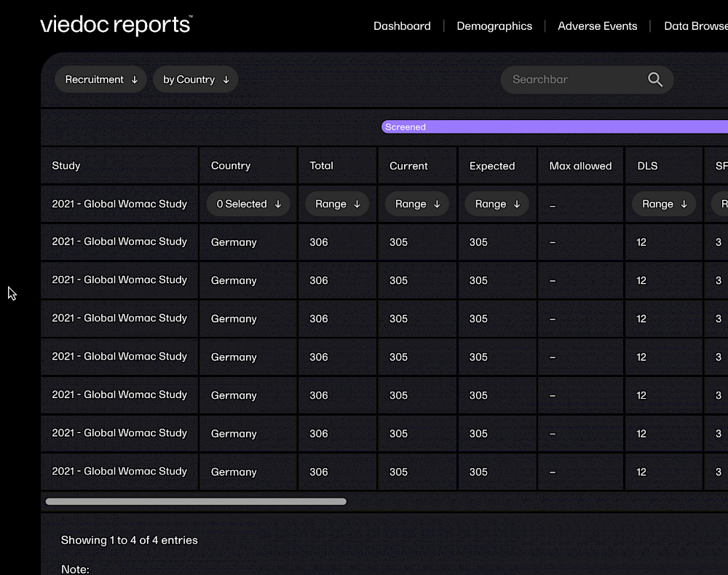This screenshot has height=575, width=728.
Task: Click into the Searchbar field
Action: [x=587, y=79]
